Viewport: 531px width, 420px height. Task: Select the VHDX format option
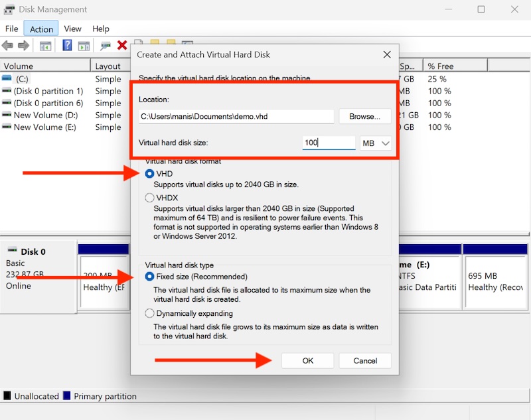[x=151, y=197]
